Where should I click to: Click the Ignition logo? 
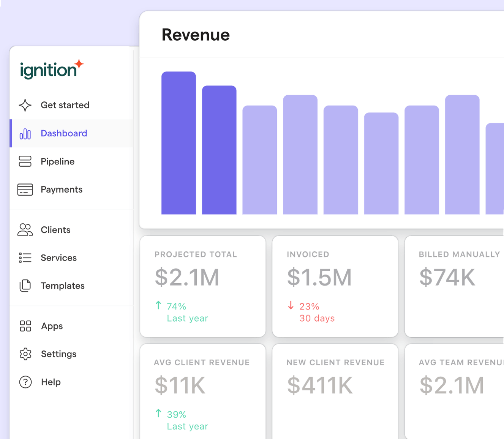click(x=52, y=69)
